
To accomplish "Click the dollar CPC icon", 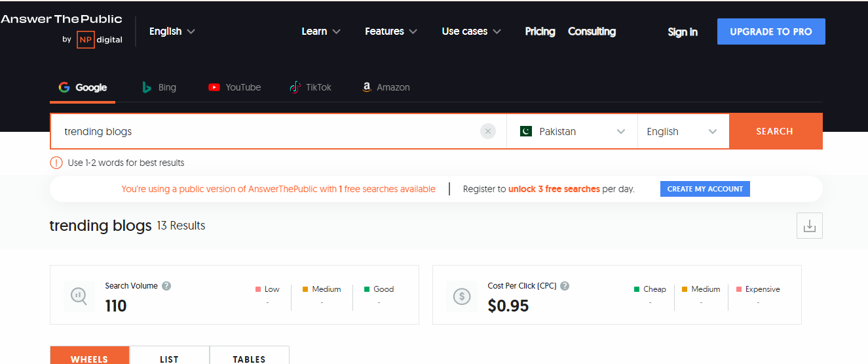I will [x=462, y=296].
